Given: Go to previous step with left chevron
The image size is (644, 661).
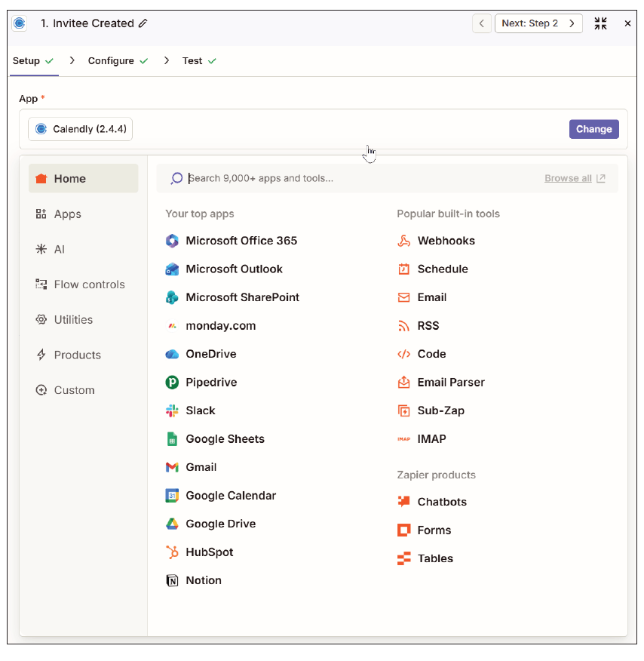Looking at the screenshot, I should 481,23.
